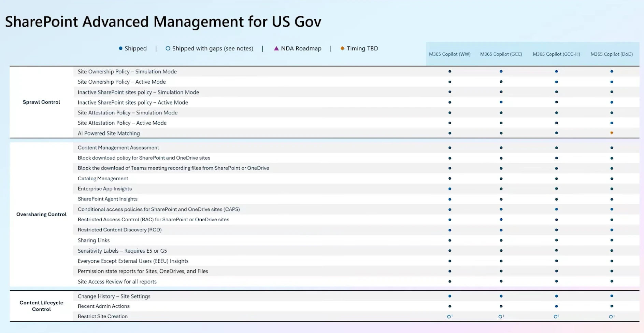The height and width of the screenshot is (333, 644).
Task: Click Inactive SharePoint sites policy – Simulation Mode text
Action: (x=138, y=92)
